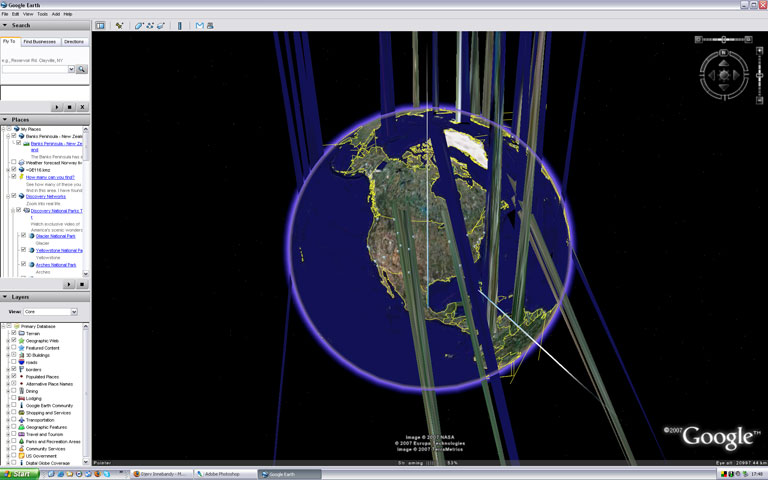Screen dimensions: 768x480
Task: Click the navigation compass look-up arrow
Action: (x=724, y=64)
